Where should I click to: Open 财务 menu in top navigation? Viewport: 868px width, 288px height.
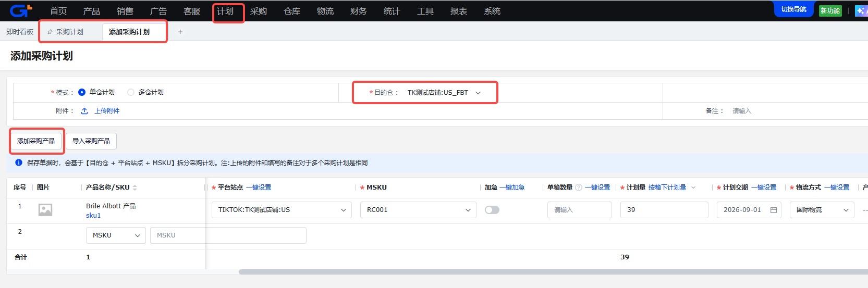pyautogui.click(x=359, y=11)
